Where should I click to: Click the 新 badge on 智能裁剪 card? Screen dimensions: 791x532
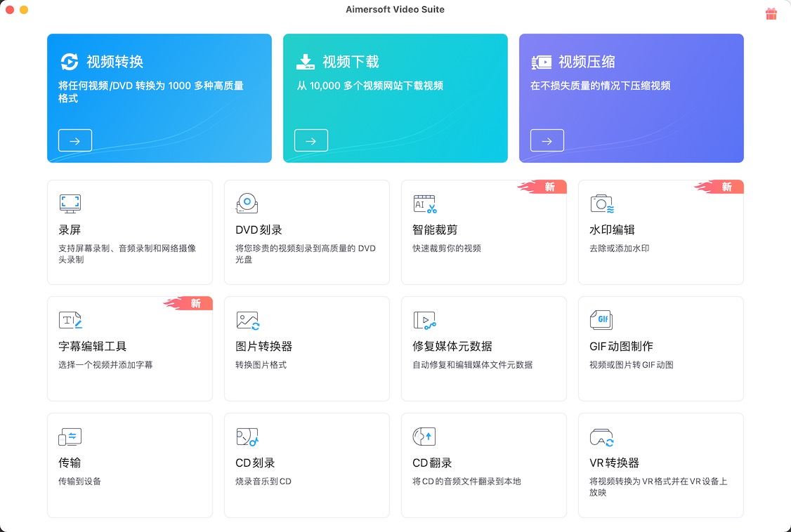tap(542, 187)
